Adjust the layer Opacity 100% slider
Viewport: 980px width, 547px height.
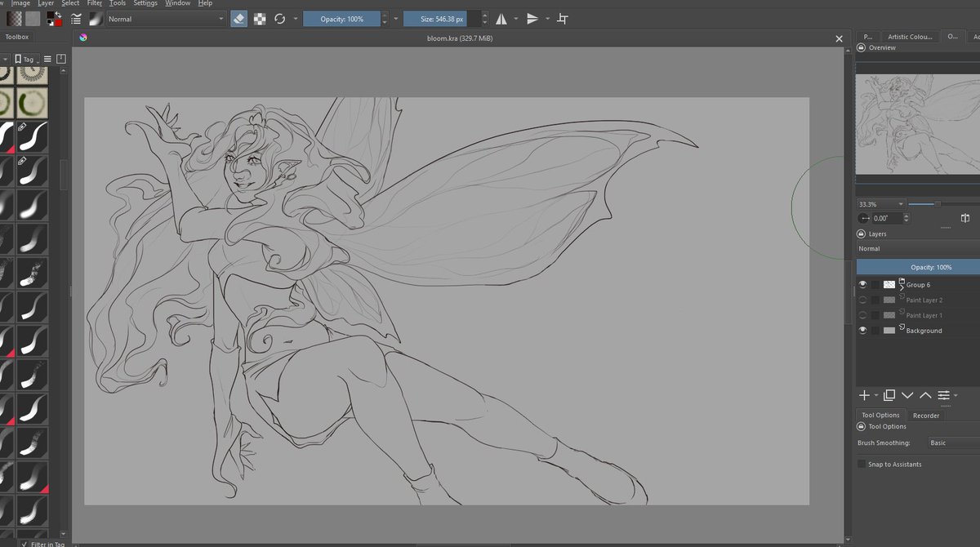coord(918,267)
